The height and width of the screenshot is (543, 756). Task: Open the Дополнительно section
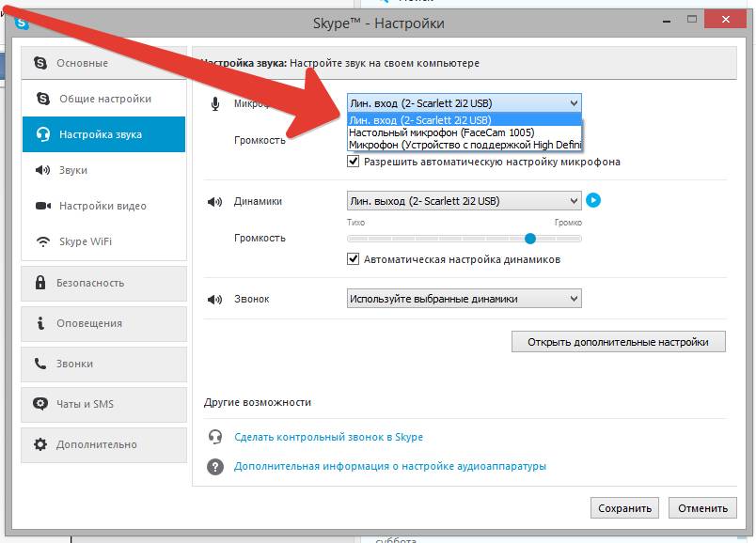click(x=103, y=444)
